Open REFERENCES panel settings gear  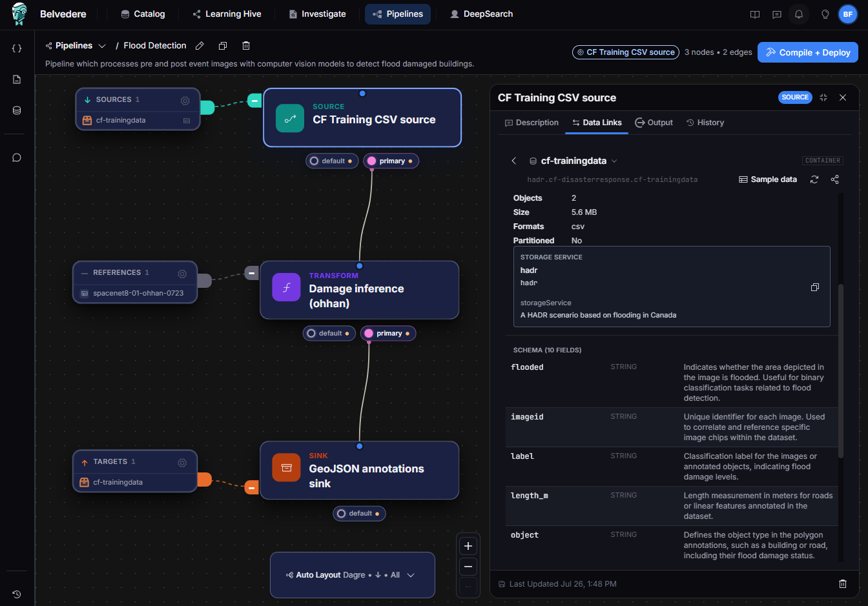(182, 273)
